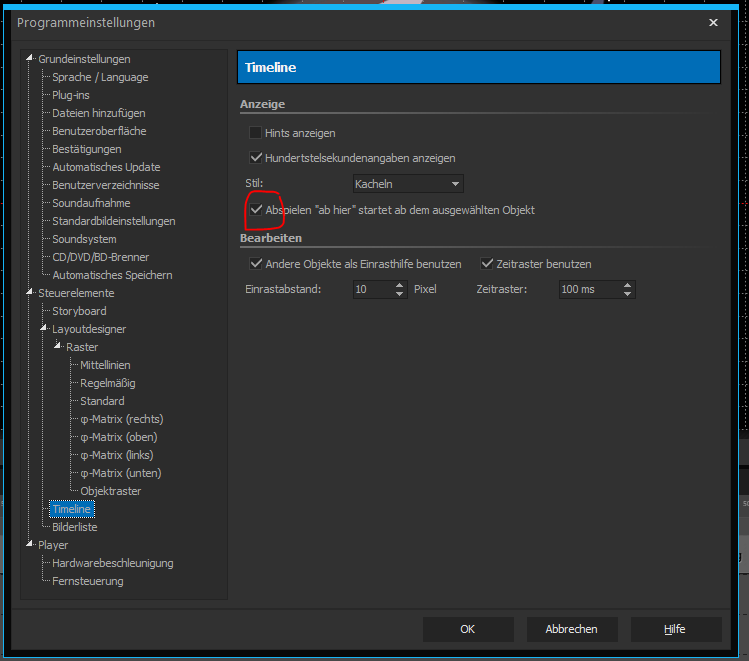Click the Abbrechen button
This screenshot has height=661, width=749.
(571, 629)
